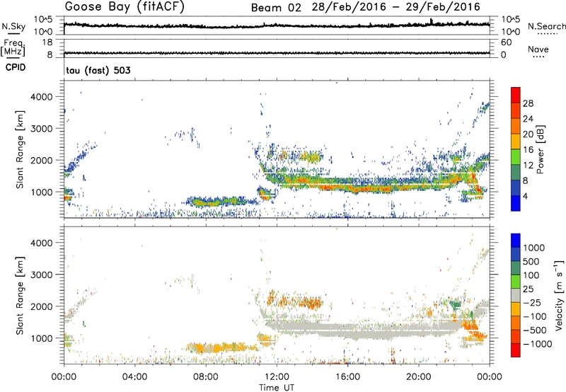The width and height of the screenshot is (566, 392).
Task: Pick the yellow-orange 16–20 dB power segment
Action: tap(516, 142)
